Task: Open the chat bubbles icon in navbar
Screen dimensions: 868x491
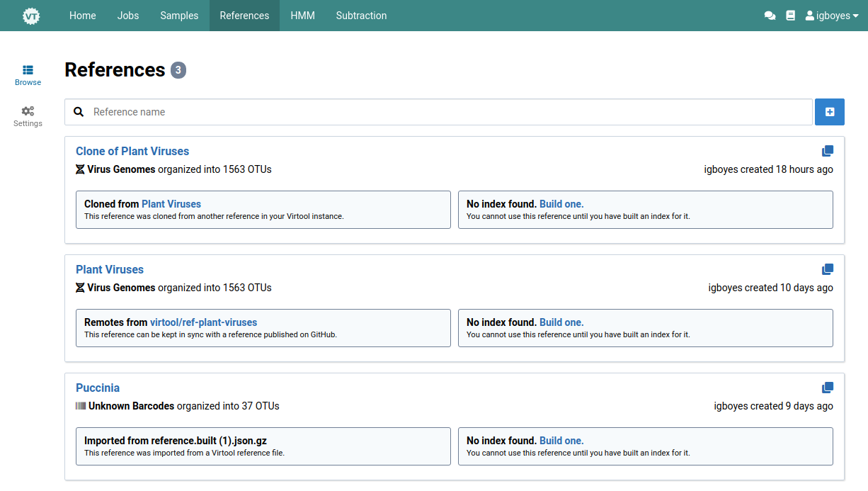Action: tap(770, 16)
